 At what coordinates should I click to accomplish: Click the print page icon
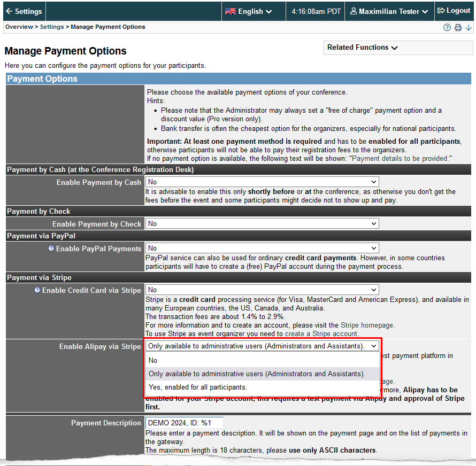[458, 28]
